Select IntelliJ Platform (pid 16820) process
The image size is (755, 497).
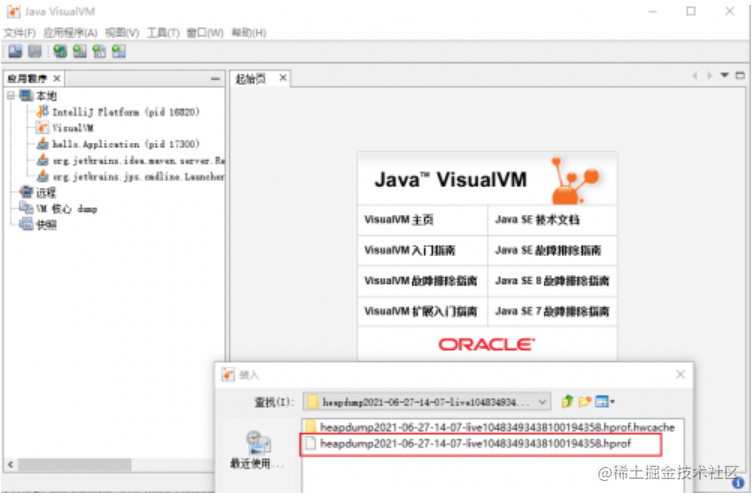126,112
